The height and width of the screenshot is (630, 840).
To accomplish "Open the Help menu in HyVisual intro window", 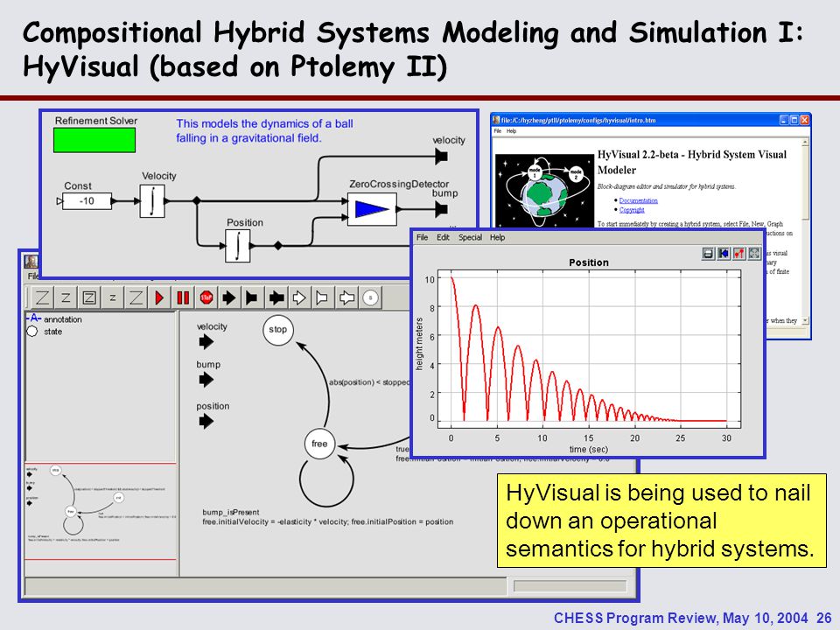I will tap(512, 131).
